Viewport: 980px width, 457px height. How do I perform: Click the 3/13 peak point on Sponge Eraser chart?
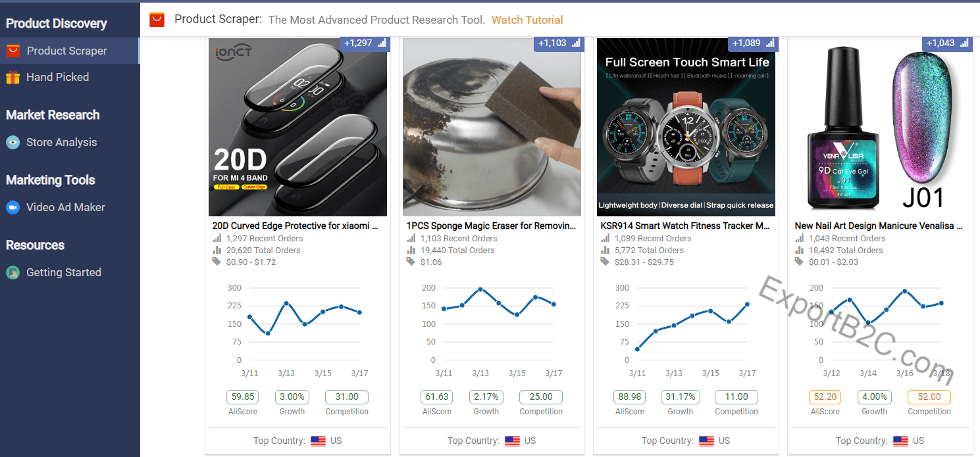(480, 289)
